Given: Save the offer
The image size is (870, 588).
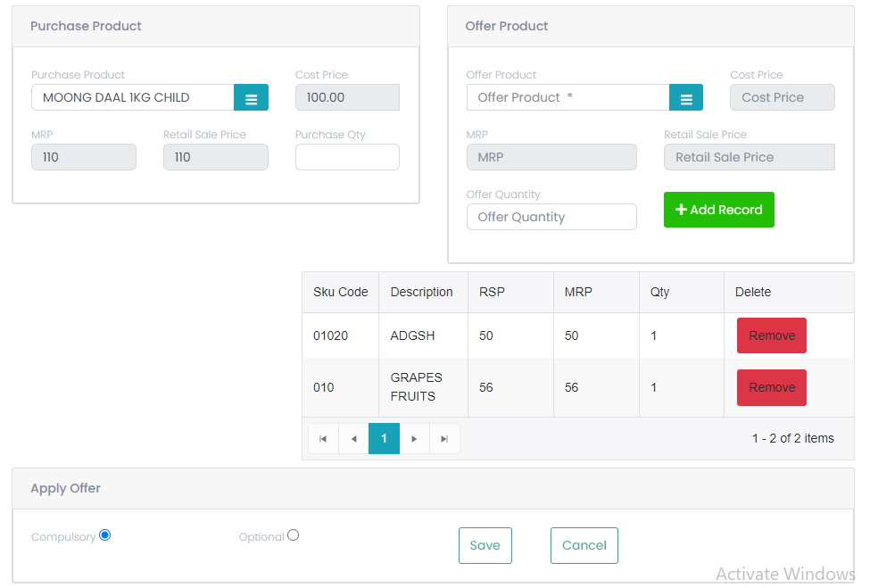Looking at the screenshot, I should coord(485,545).
